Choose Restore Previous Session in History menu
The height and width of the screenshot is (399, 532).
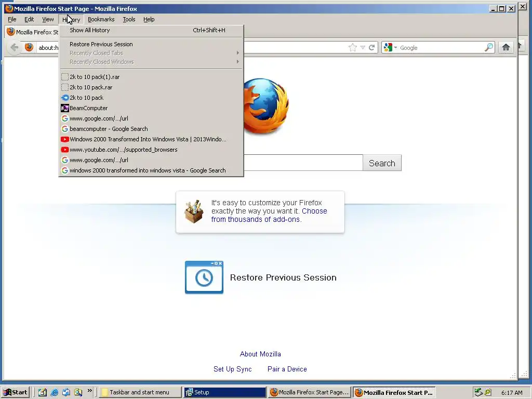pos(151,44)
